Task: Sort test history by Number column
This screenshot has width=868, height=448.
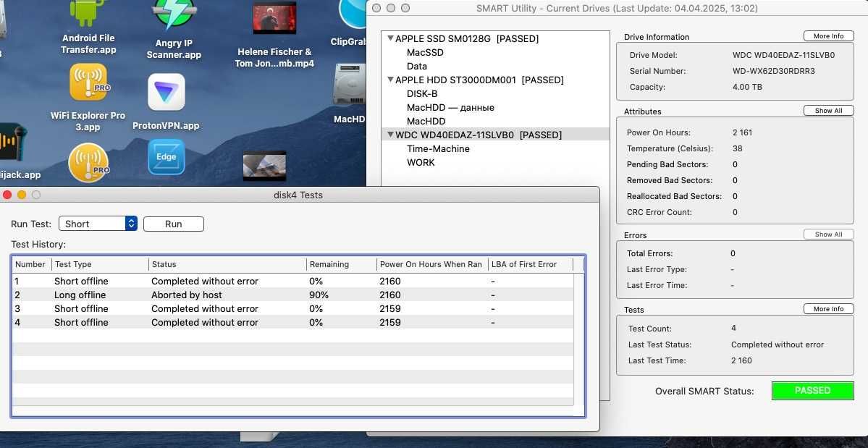Action: pos(32,264)
